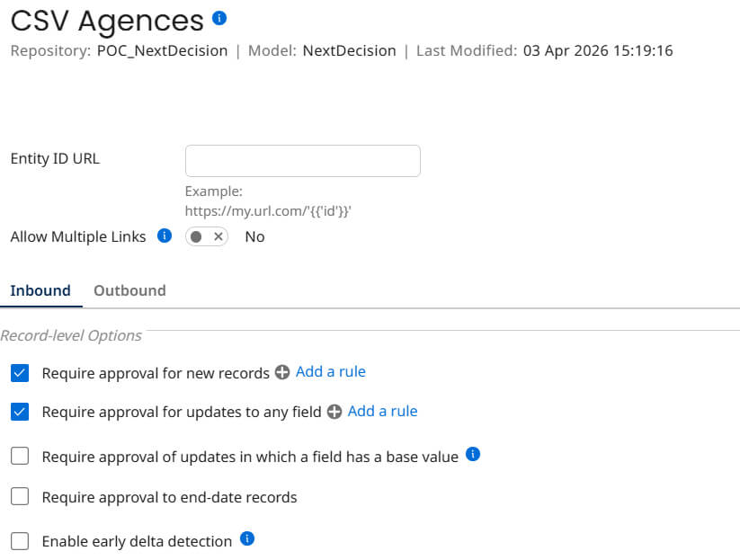Check Enable early delta detection
This screenshot has height=560, width=740.
(20, 540)
